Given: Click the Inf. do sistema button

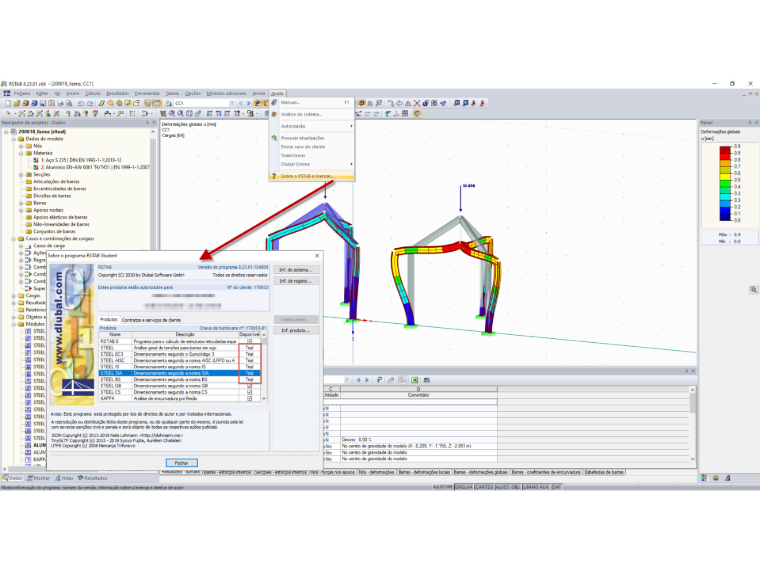Looking at the screenshot, I should [296, 270].
